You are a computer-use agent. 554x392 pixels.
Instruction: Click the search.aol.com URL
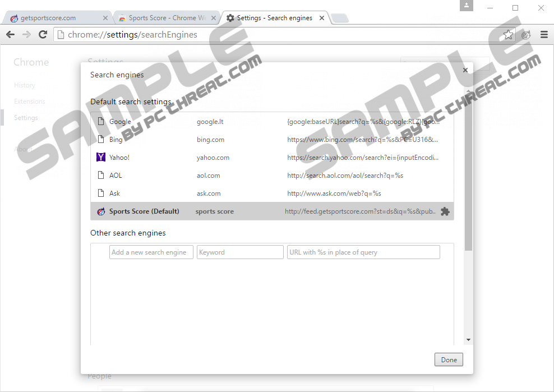pyautogui.click(x=345, y=176)
